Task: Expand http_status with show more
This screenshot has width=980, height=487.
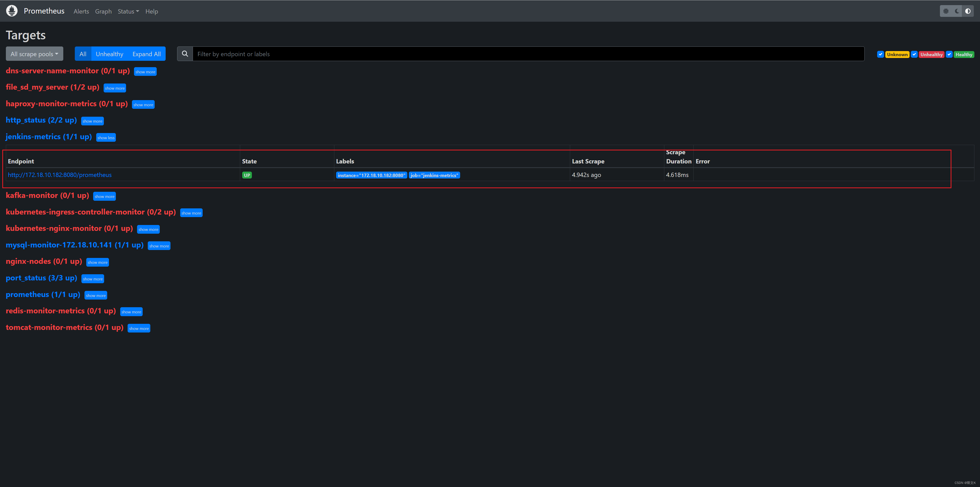Action: (x=92, y=121)
